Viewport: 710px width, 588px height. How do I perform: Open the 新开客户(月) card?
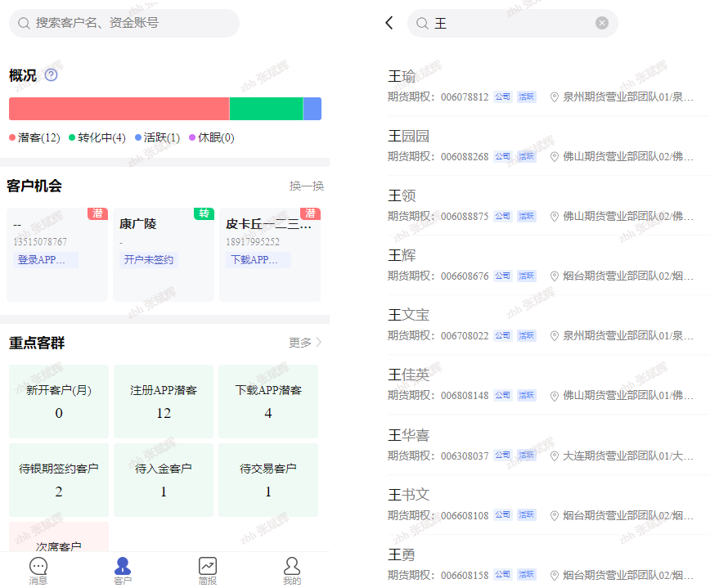(x=59, y=401)
